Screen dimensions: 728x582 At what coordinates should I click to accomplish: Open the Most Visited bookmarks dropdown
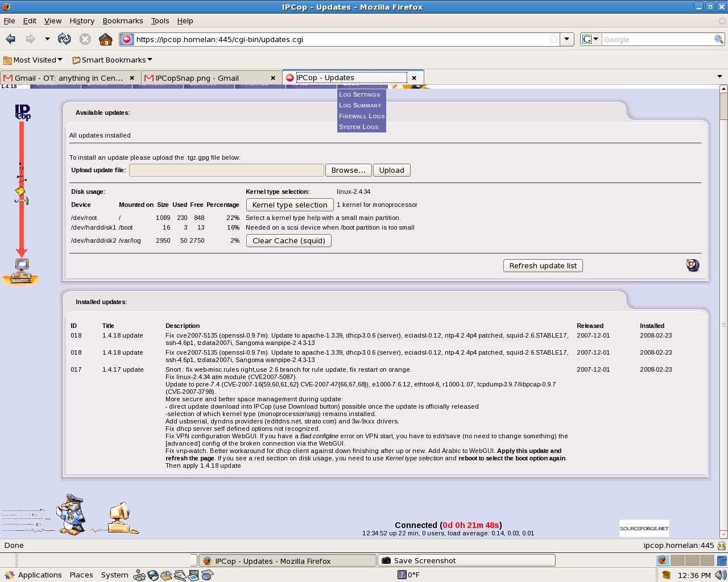pos(33,60)
